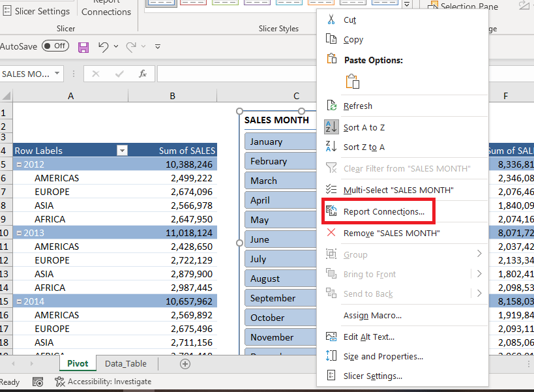Expand Slicer Styles gallery More arrow
The image size is (534, 392).
click(407, 4)
